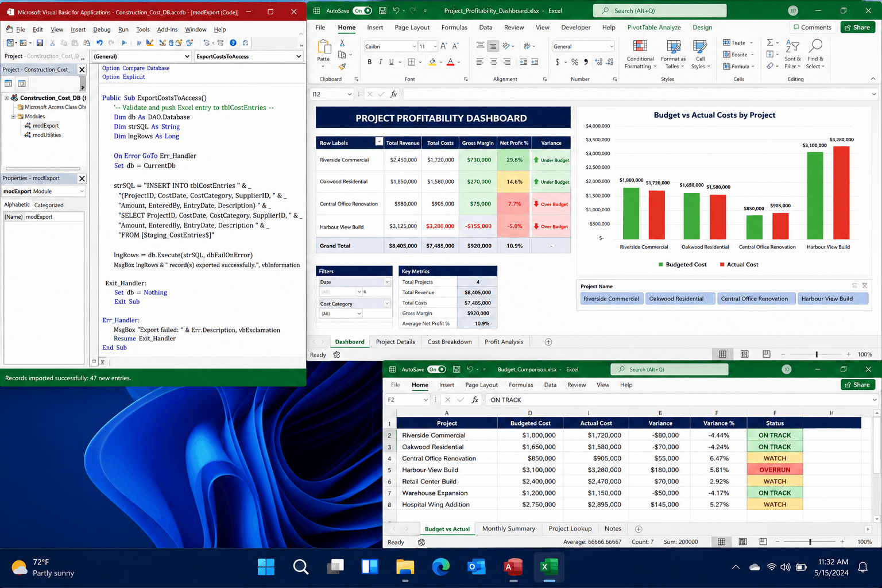The image size is (882, 588).
Task: Open Conditional Formatting dropdown in Styles group
Action: coord(640,55)
